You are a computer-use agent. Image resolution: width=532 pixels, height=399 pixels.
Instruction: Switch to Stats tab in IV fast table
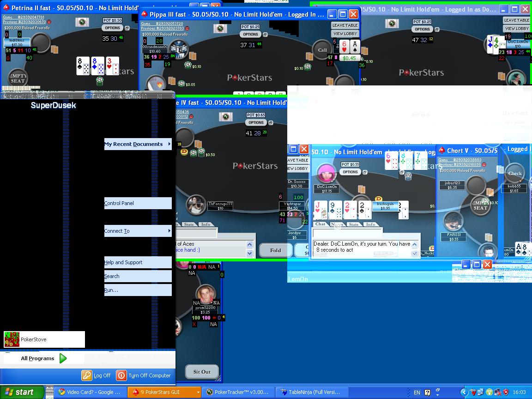coord(188,224)
